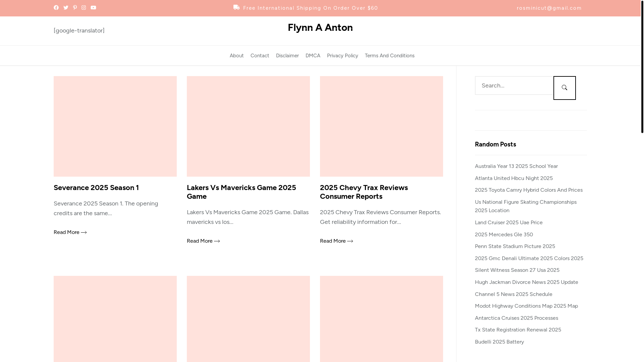Click the Lakers post excerpt text
Viewport: 644px width, 362px height.
[x=248, y=217]
